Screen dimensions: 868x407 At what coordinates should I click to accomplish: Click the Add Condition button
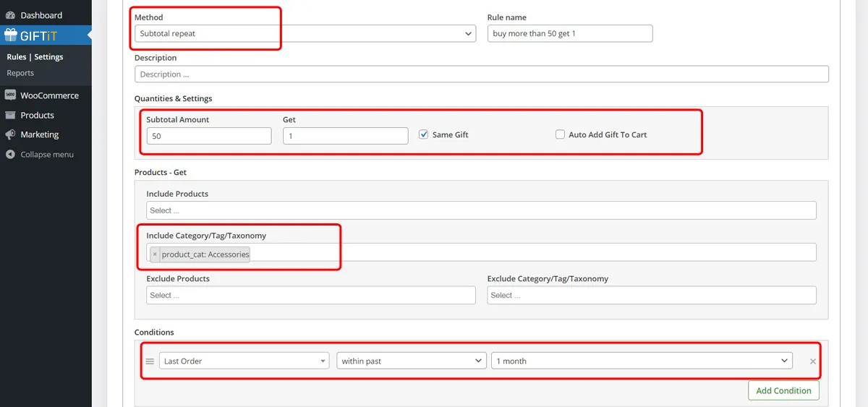point(783,390)
